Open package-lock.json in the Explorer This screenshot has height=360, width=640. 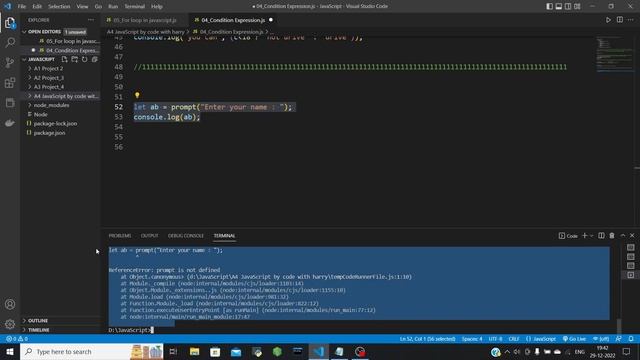pos(55,123)
